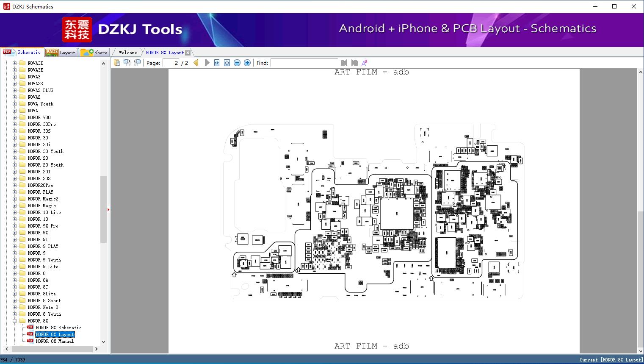The height and width of the screenshot is (364, 644).
Task: Click the Find search field
Action: click(x=304, y=63)
